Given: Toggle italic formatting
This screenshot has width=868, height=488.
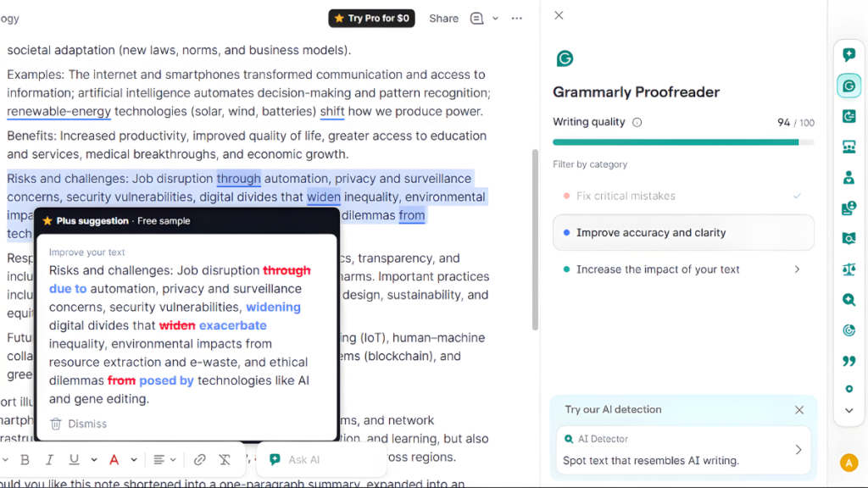Looking at the screenshot, I should pos(49,460).
